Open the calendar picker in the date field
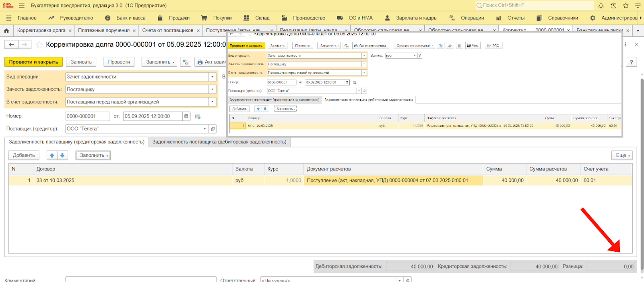Screen dimensions: 644x286 [186, 116]
